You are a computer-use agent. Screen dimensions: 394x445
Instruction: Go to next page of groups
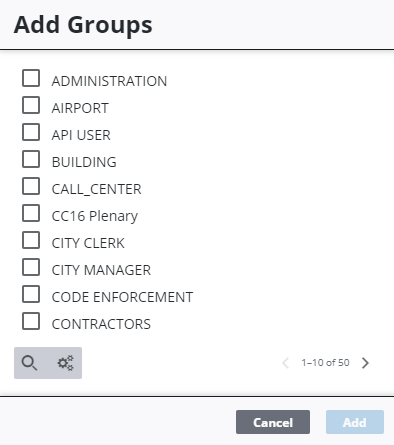[365, 363]
